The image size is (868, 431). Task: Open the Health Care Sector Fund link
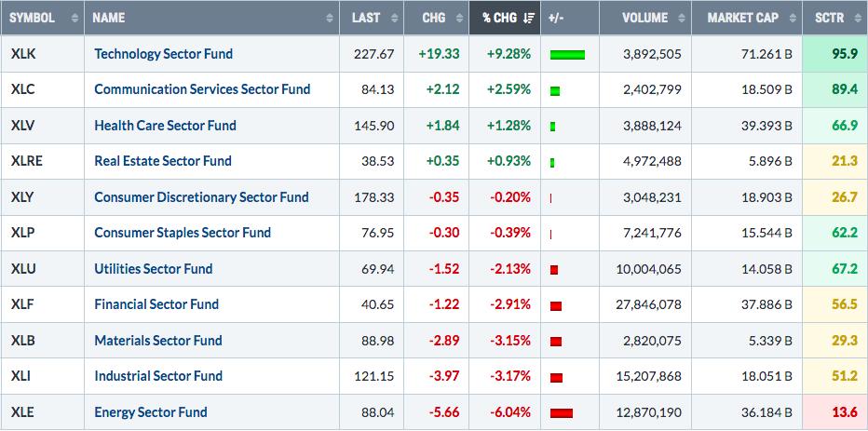coord(165,126)
